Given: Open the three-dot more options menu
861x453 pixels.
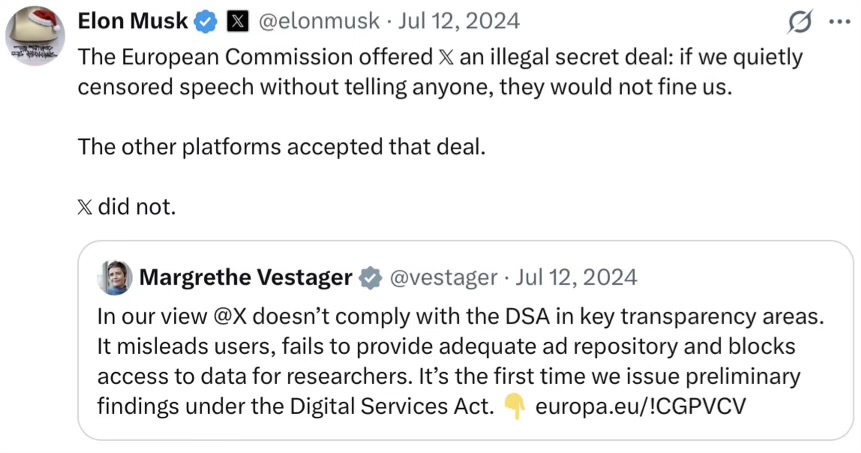Looking at the screenshot, I should 837,21.
